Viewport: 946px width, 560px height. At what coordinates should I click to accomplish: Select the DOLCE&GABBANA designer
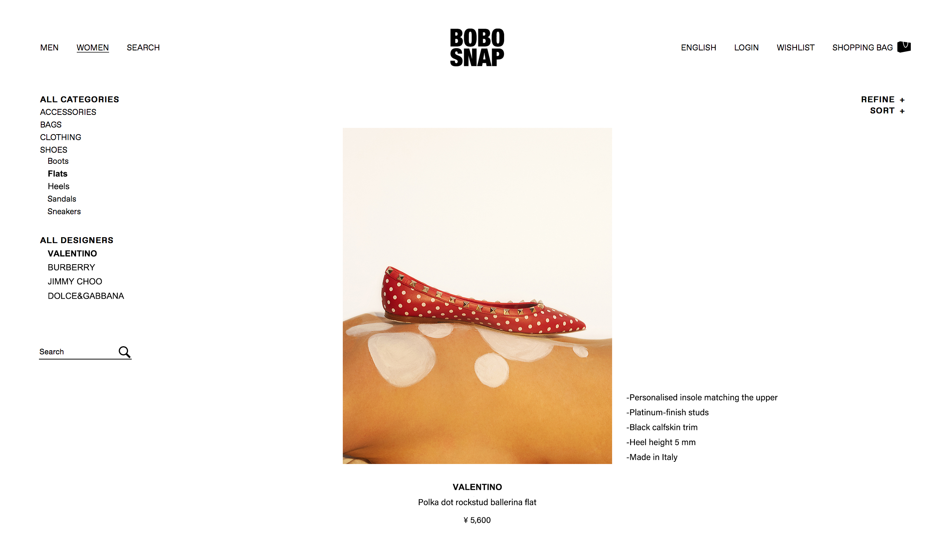(86, 296)
